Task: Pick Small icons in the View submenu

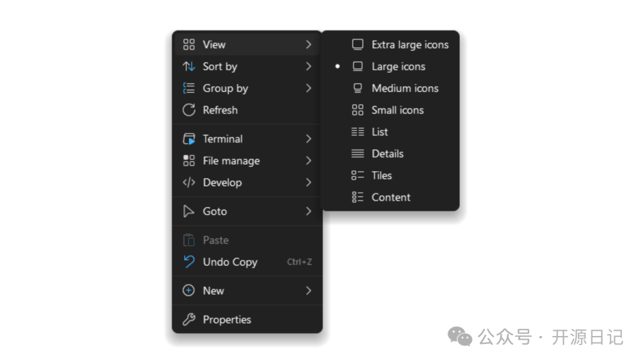Action: pyautogui.click(x=397, y=110)
